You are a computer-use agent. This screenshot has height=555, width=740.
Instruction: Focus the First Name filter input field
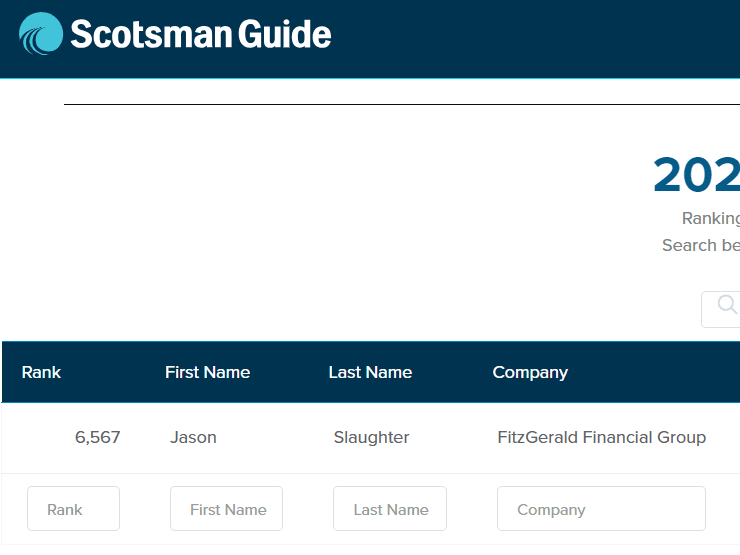click(227, 509)
